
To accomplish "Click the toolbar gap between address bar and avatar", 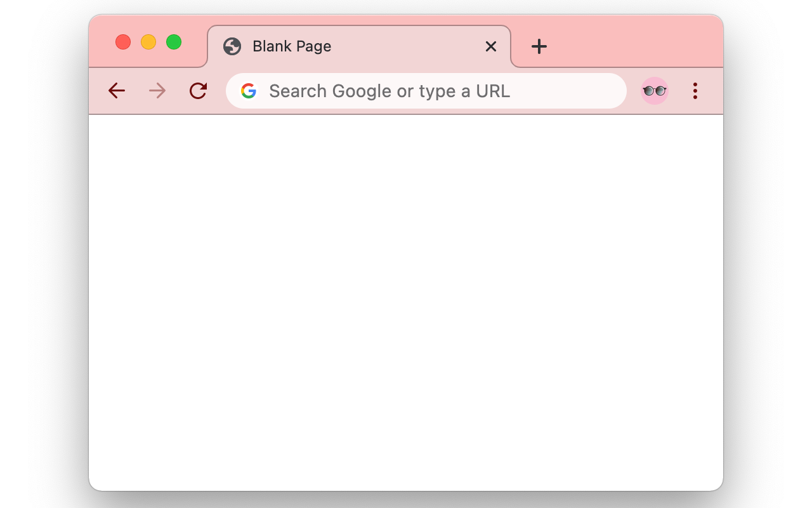I will 634,91.
